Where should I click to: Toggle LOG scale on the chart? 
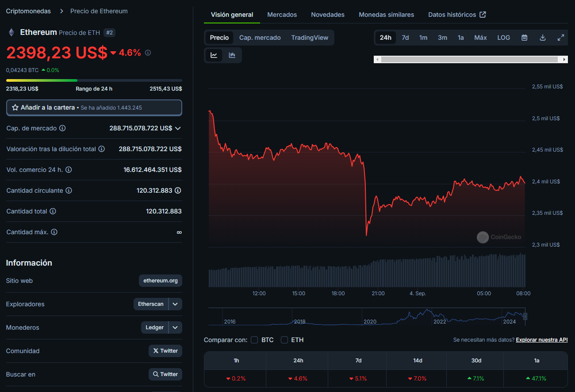[x=503, y=38]
